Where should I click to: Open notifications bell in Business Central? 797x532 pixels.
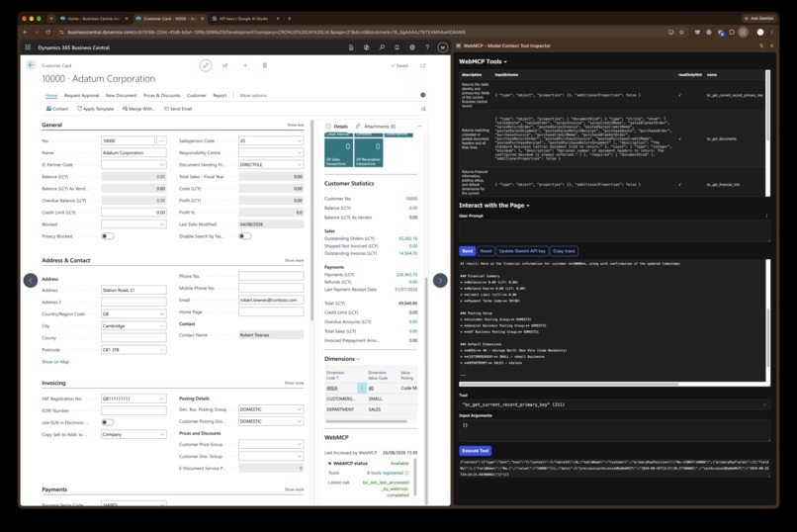[397, 47]
